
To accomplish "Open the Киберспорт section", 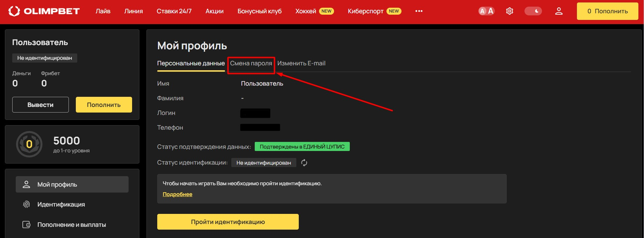I will tap(366, 11).
